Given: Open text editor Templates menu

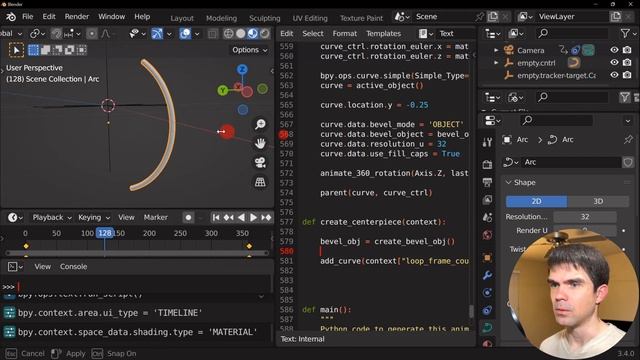Looking at the screenshot, I should [x=383, y=33].
